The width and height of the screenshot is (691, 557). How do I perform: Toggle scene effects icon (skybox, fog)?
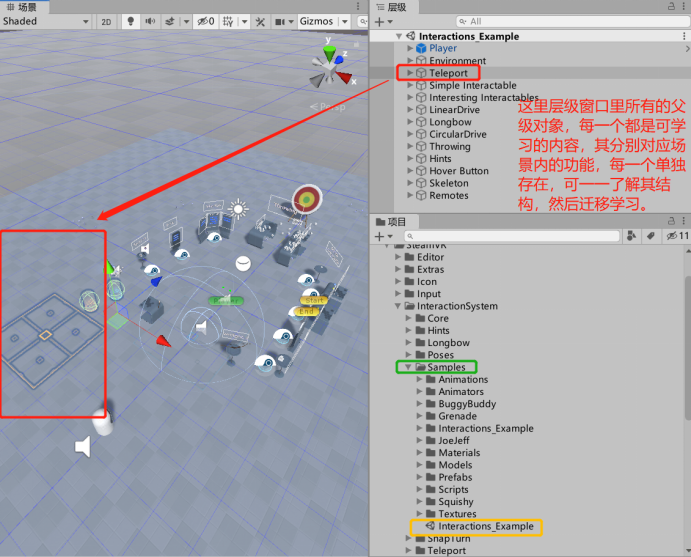tap(170, 22)
